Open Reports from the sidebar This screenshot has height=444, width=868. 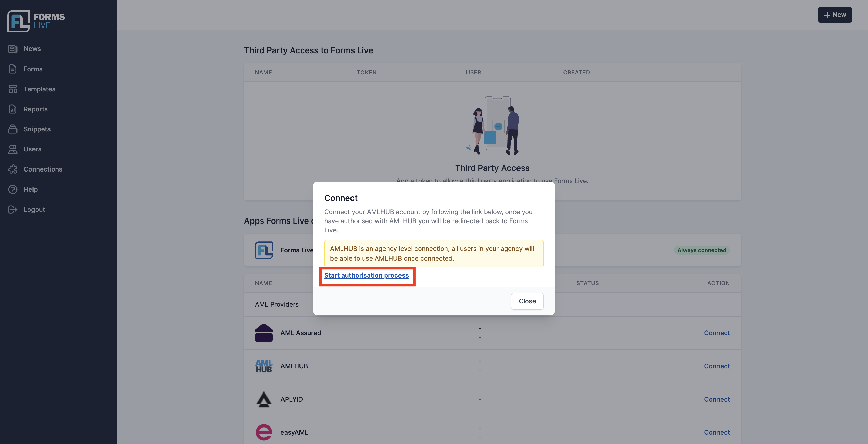point(35,109)
